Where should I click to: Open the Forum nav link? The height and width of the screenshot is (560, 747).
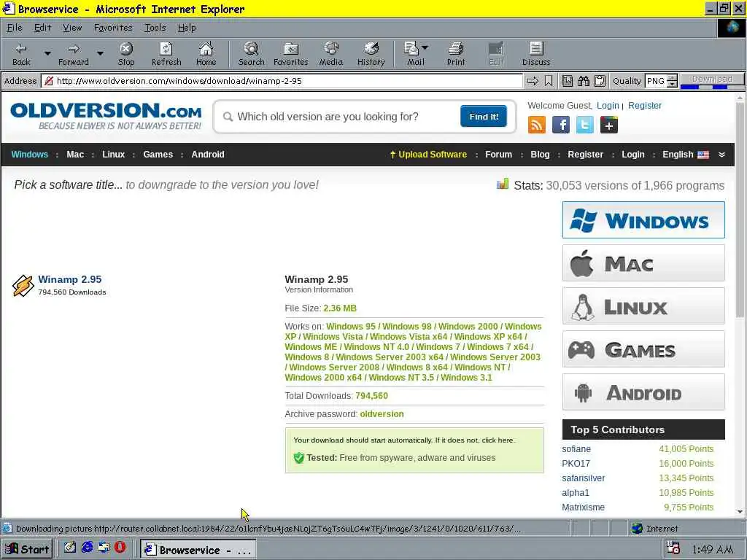(x=498, y=155)
